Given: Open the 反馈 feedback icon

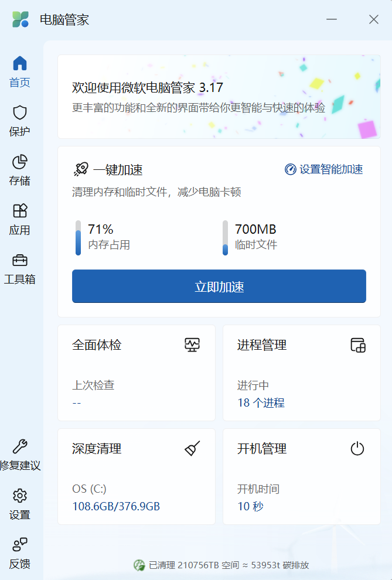Looking at the screenshot, I should (20, 544).
